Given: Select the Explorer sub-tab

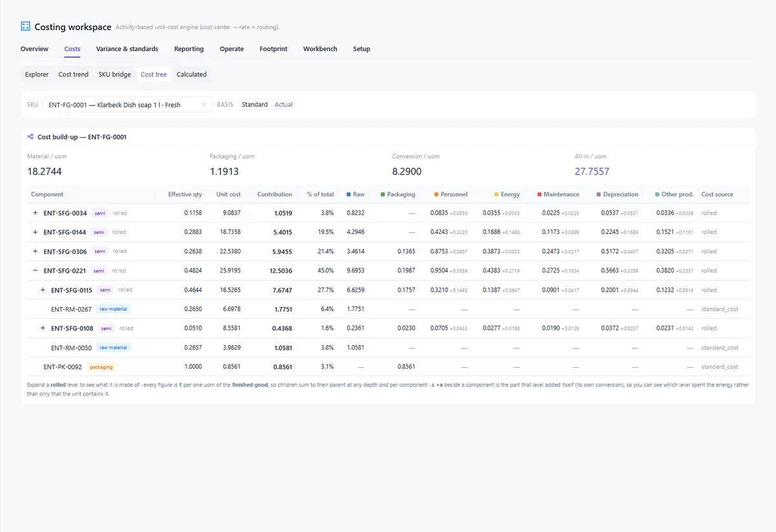Looking at the screenshot, I should click(x=37, y=74).
